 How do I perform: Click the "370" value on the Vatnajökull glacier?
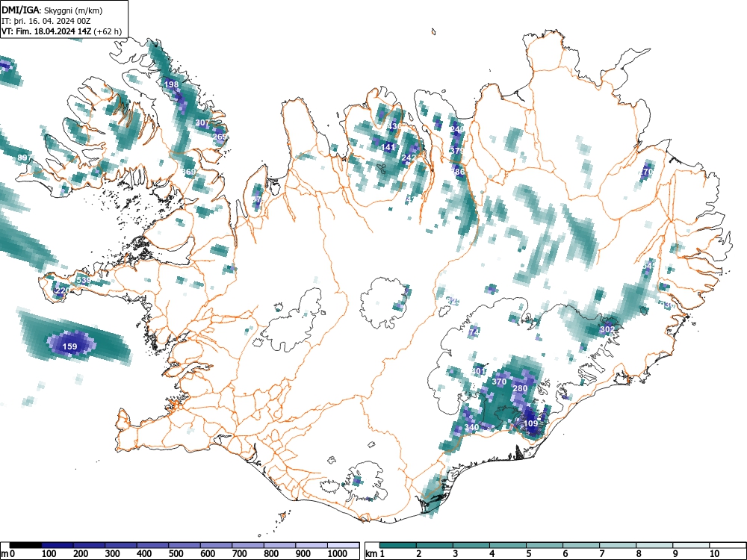(499, 382)
